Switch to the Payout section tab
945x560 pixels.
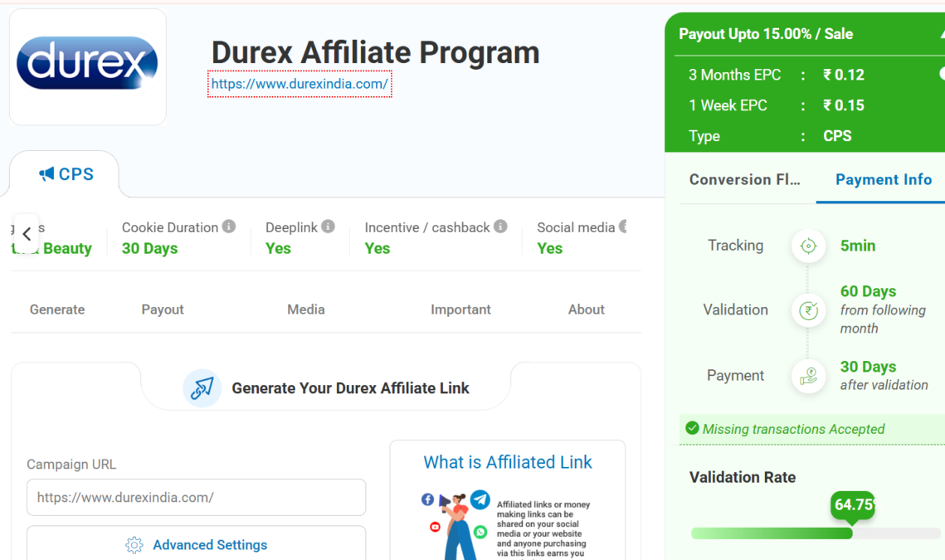(x=163, y=309)
